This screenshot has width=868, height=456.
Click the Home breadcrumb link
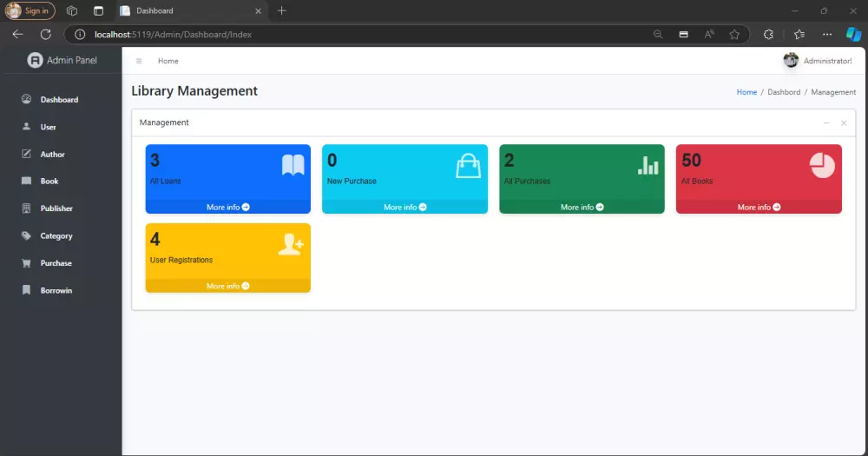tap(746, 92)
